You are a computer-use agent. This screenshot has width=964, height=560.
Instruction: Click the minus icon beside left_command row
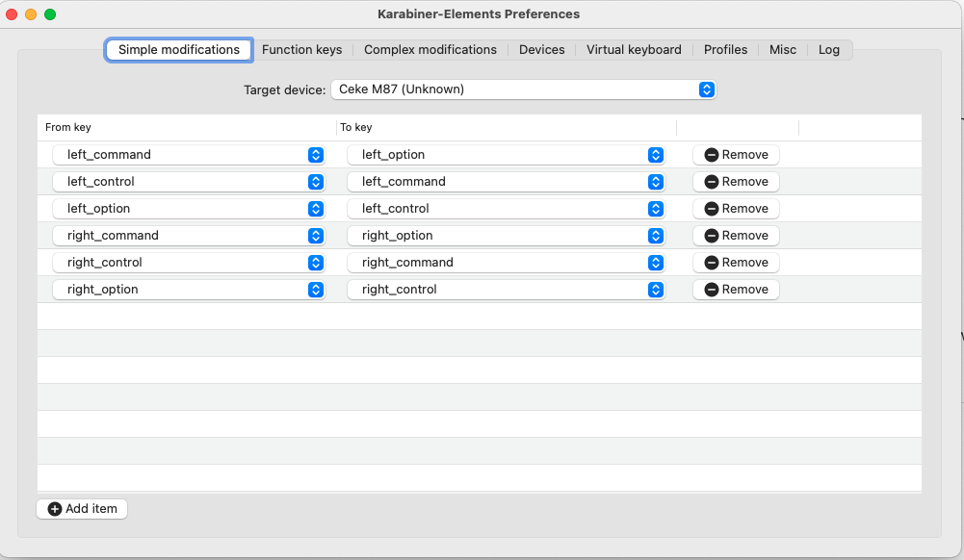pos(712,155)
